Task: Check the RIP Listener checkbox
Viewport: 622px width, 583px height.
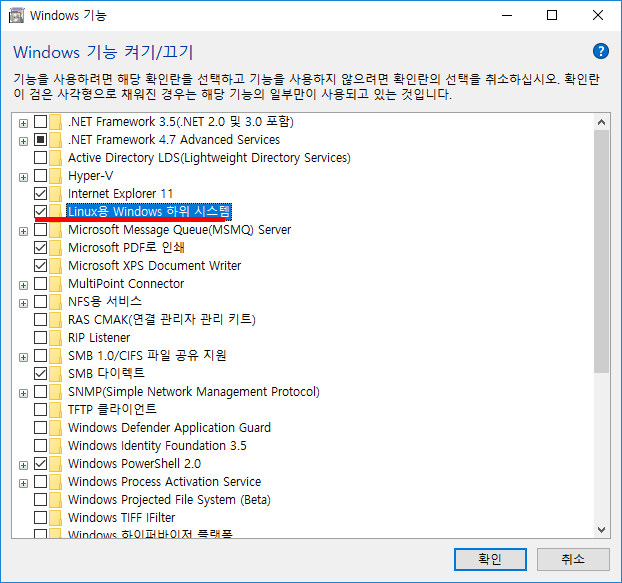Action: pyautogui.click(x=40, y=338)
